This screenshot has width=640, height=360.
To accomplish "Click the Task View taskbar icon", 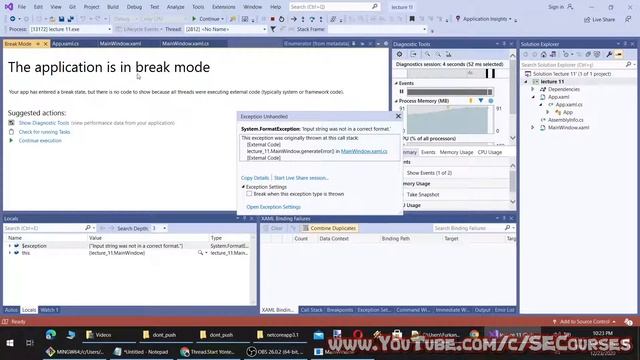I will click(29, 343).
